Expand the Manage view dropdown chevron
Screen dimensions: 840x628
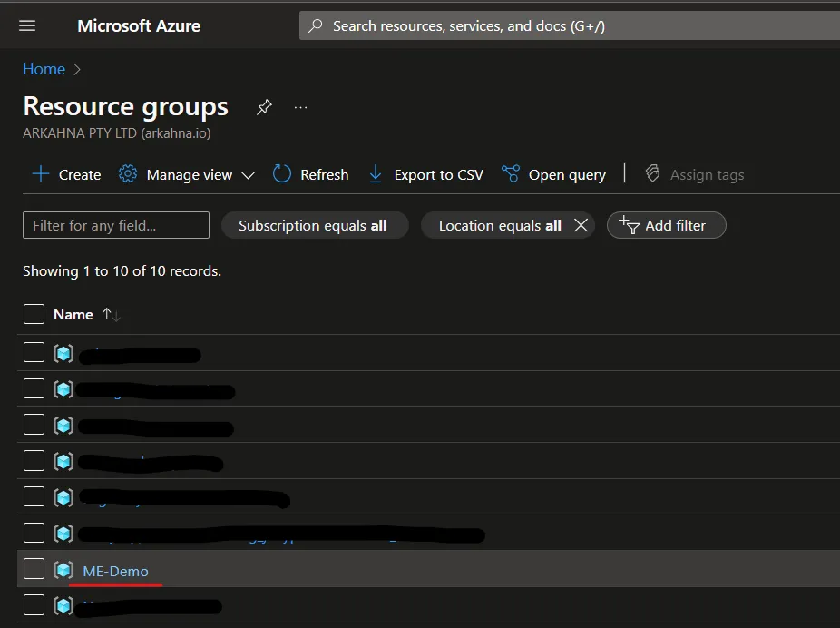tap(248, 175)
